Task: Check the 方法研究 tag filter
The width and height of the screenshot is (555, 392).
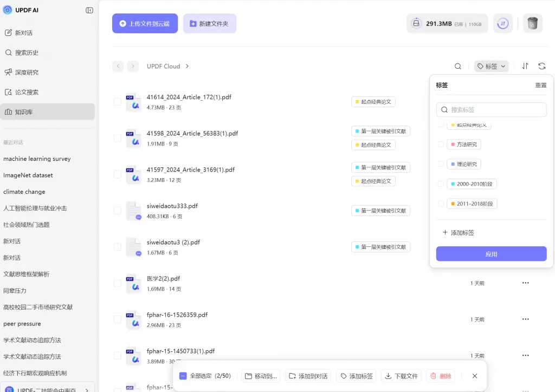Action: (x=441, y=145)
